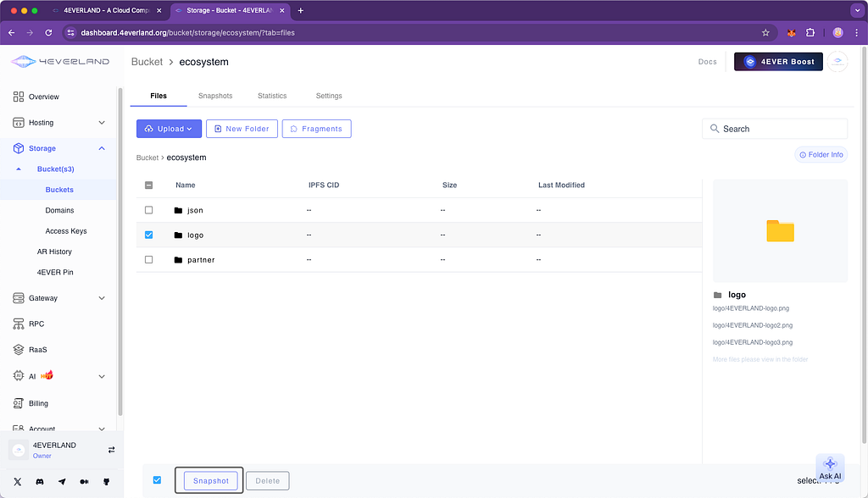Image resolution: width=868 pixels, height=498 pixels.
Task: Open 4EVER Pin in sidebar
Action: [x=55, y=272]
